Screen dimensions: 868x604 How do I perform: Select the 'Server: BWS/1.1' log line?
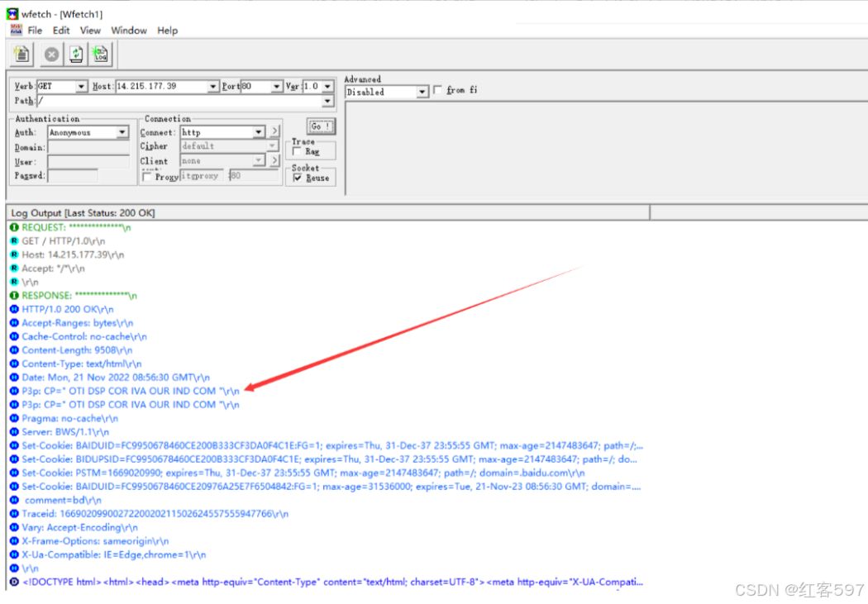(65, 432)
